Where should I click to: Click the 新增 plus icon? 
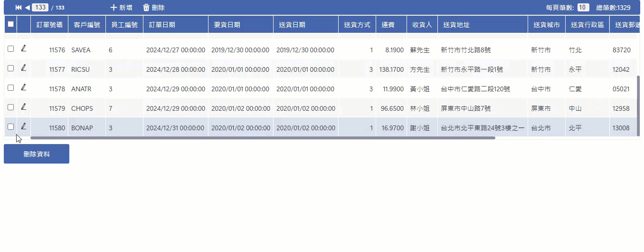(x=114, y=8)
